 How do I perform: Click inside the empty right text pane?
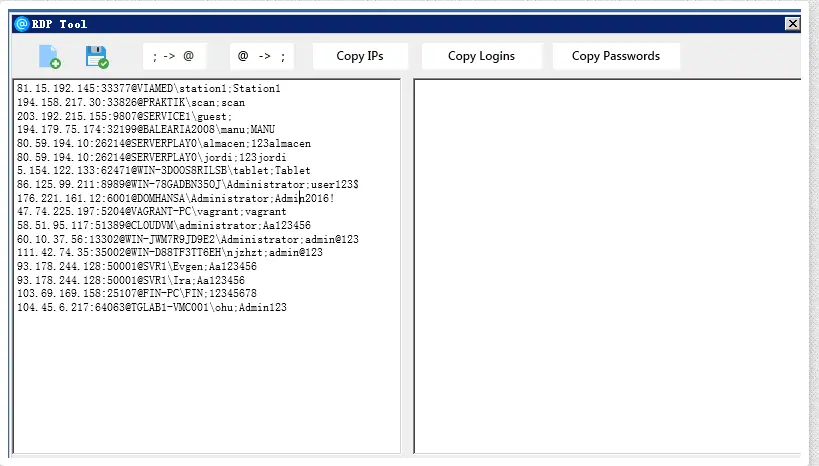pyautogui.click(x=607, y=266)
